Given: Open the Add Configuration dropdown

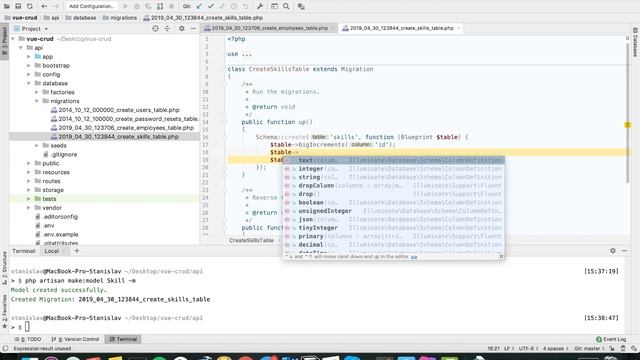Looking at the screenshot, I should tap(91, 6).
